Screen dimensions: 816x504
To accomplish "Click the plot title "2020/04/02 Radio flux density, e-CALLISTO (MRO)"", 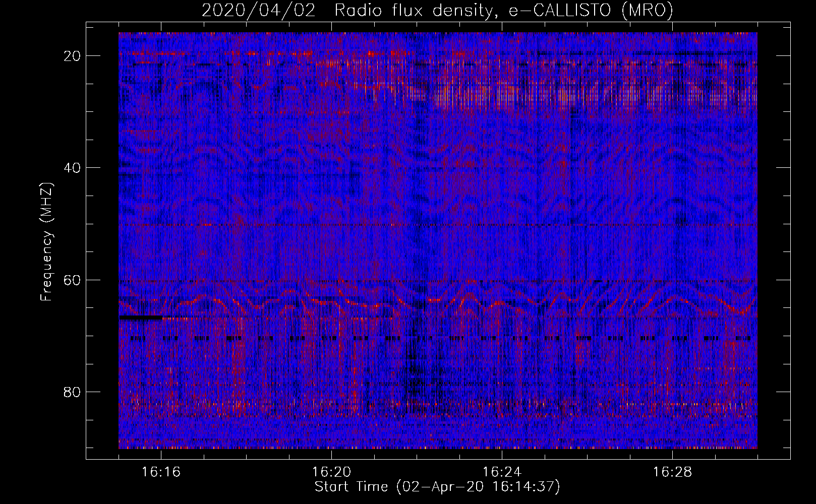I will click(x=437, y=11).
